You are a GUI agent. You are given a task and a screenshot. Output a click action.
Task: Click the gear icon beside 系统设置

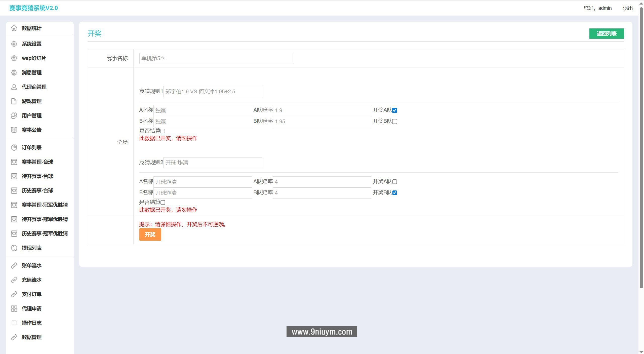pyautogui.click(x=14, y=44)
